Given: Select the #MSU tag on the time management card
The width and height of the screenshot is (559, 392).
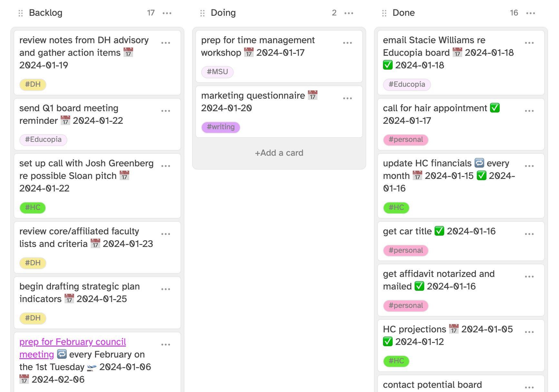Looking at the screenshot, I should coord(217,72).
